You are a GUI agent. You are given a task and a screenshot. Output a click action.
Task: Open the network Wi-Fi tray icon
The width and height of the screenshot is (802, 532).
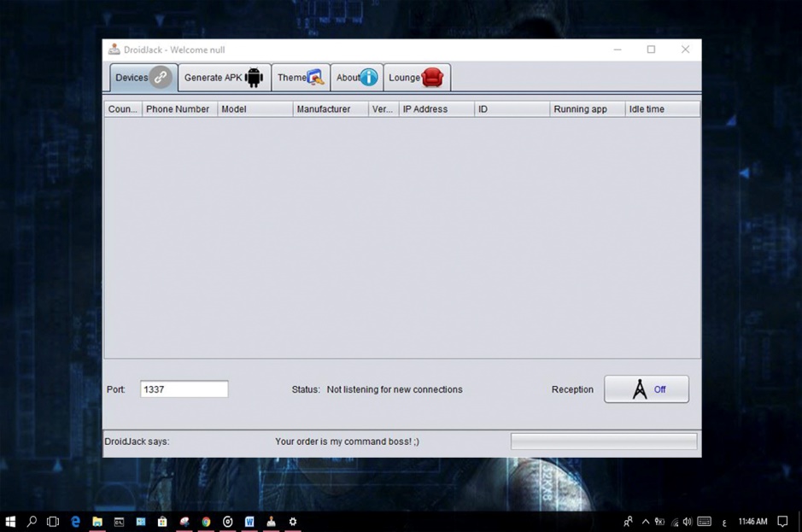[x=675, y=522]
